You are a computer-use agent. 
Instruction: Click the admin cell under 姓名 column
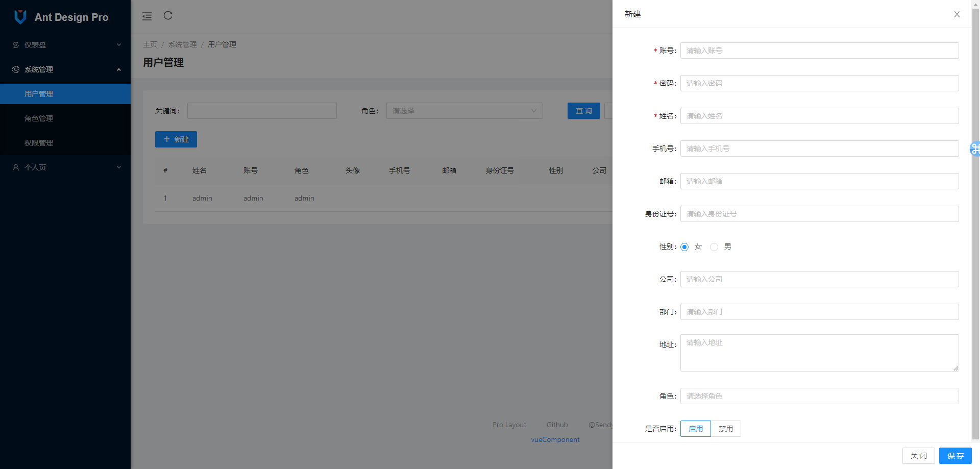[x=202, y=198]
